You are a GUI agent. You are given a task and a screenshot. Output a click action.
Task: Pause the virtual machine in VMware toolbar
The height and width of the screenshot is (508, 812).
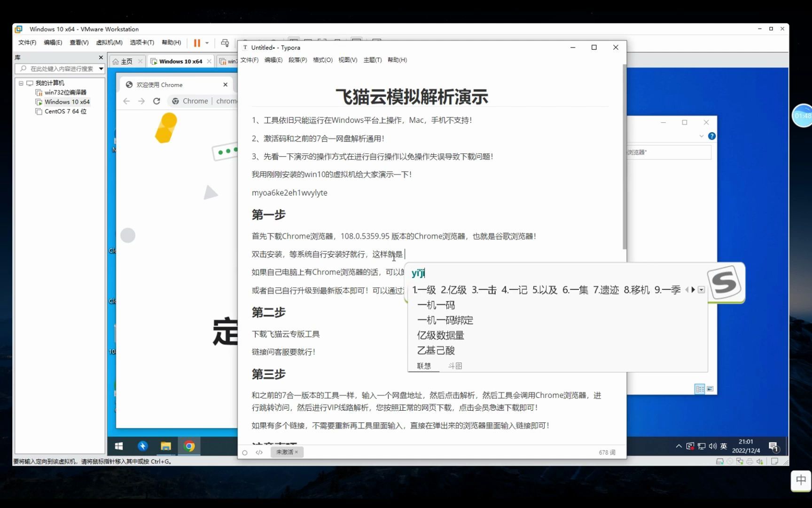point(197,43)
